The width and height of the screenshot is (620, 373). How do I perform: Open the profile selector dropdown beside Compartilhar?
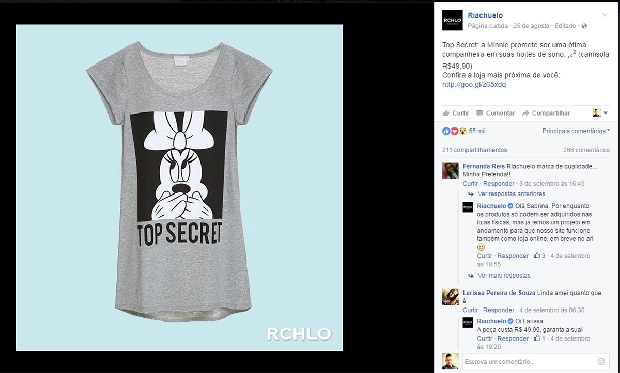[600, 113]
